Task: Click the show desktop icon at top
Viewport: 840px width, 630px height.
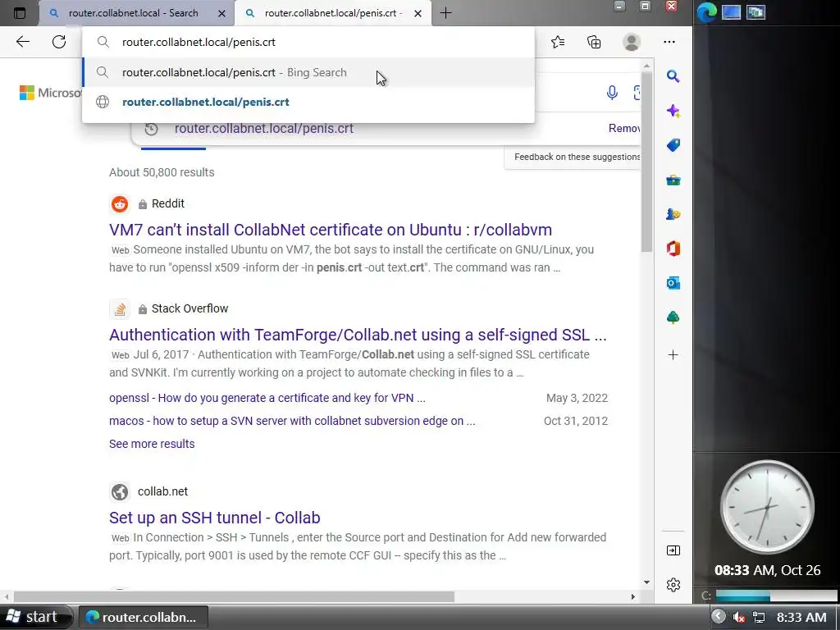Action: pyautogui.click(x=731, y=11)
